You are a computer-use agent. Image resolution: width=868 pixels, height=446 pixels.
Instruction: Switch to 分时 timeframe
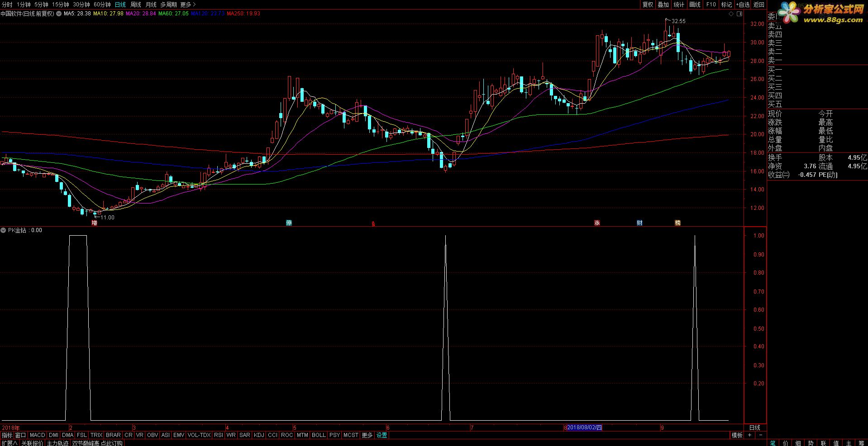click(x=7, y=5)
